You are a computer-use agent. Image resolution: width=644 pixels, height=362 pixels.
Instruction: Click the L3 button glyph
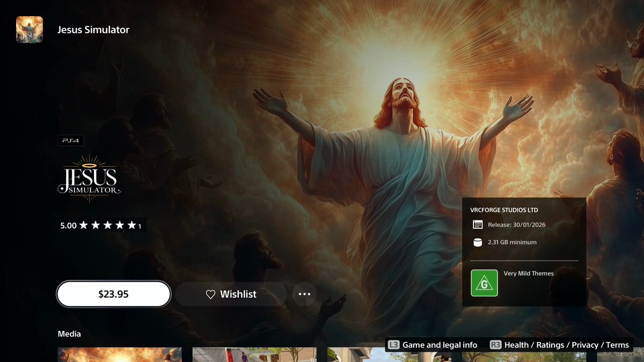[393, 345]
